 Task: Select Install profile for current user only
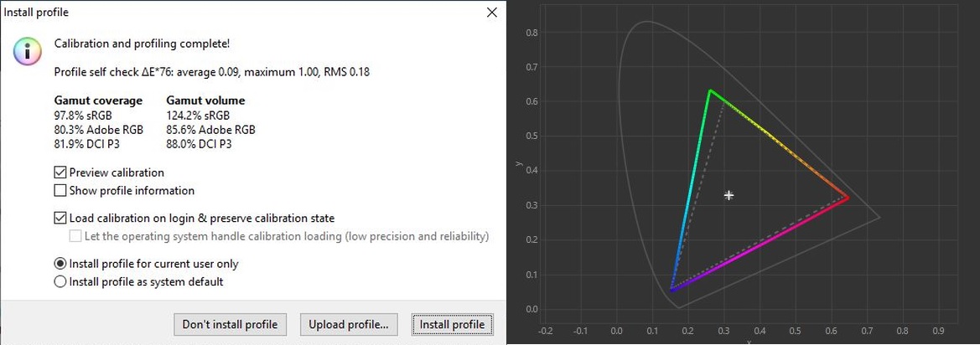(60, 264)
